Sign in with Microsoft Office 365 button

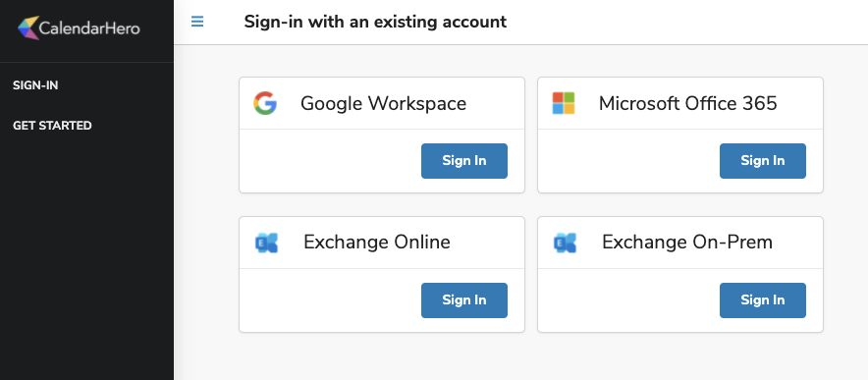click(762, 161)
